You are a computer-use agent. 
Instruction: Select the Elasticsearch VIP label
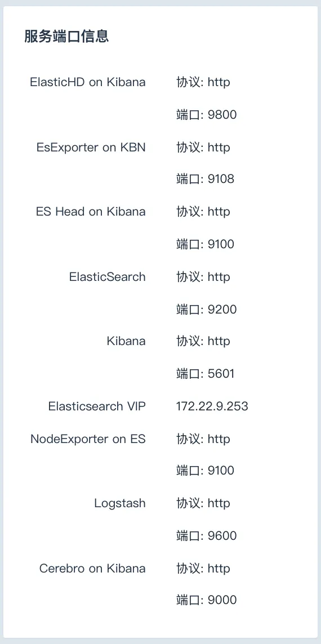(97, 406)
